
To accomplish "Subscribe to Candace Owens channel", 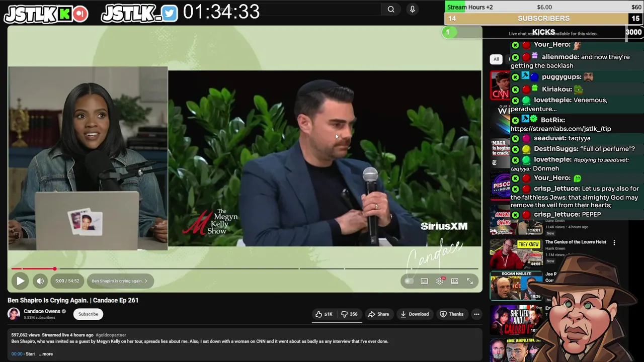I will pyautogui.click(x=88, y=314).
